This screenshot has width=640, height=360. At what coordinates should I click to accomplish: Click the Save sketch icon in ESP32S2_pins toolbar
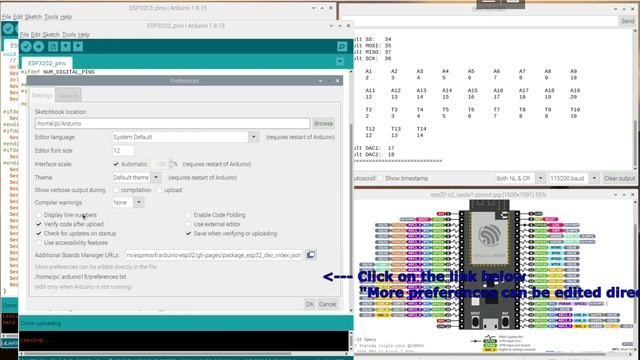78,47
